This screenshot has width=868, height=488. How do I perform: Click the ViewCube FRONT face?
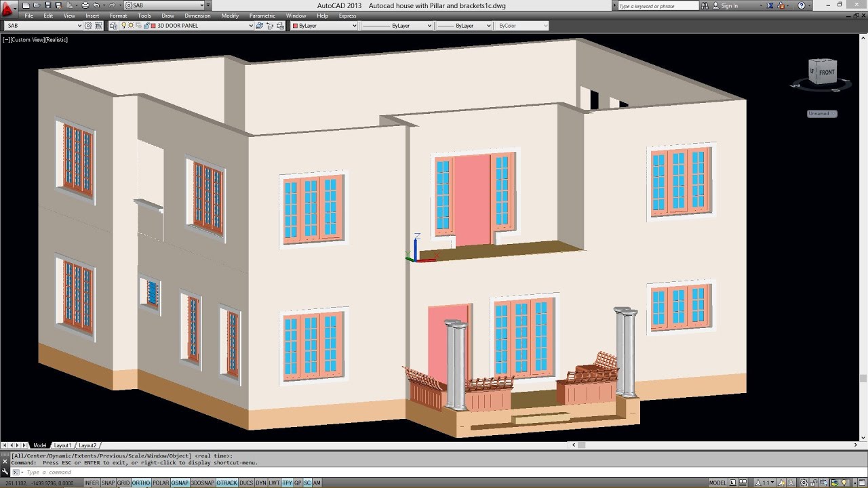pyautogui.click(x=826, y=72)
